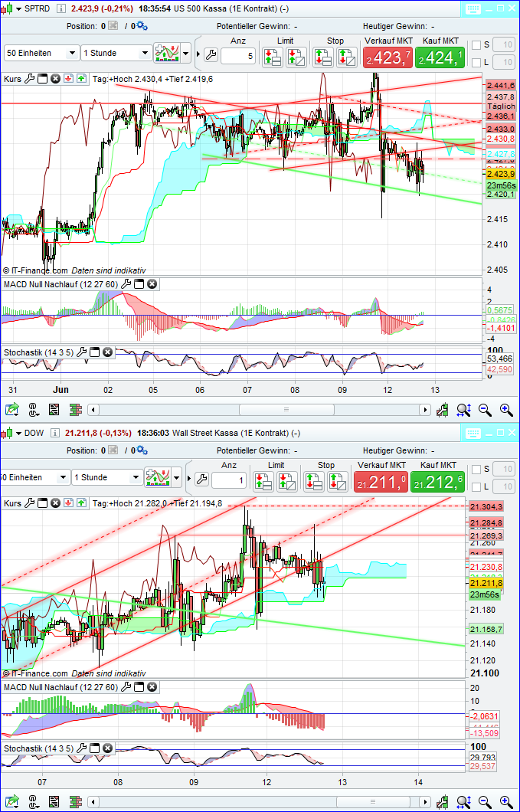The height and width of the screenshot is (812, 520).
Task: Click bar-layout icon in SPTRD bottom toolbar
Action: (76, 410)
